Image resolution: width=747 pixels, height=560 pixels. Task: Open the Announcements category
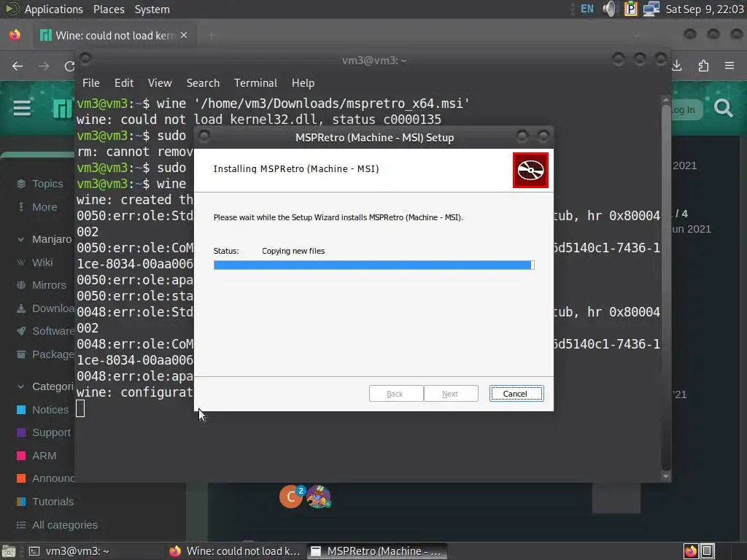click(46, 478)
